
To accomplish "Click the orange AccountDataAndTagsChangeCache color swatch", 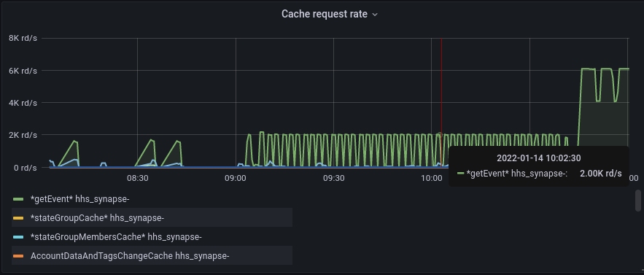I will [18, 256].
